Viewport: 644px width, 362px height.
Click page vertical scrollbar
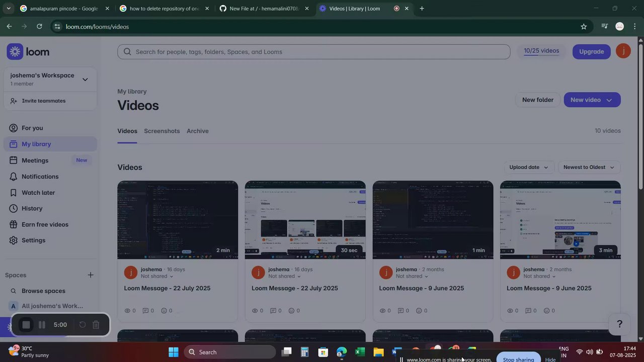click(x=640, y=116)
